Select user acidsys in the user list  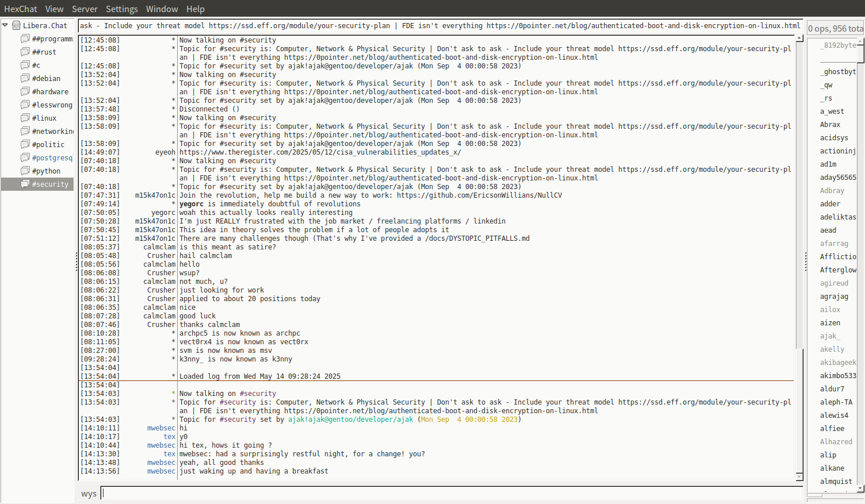tap(834, 138)
